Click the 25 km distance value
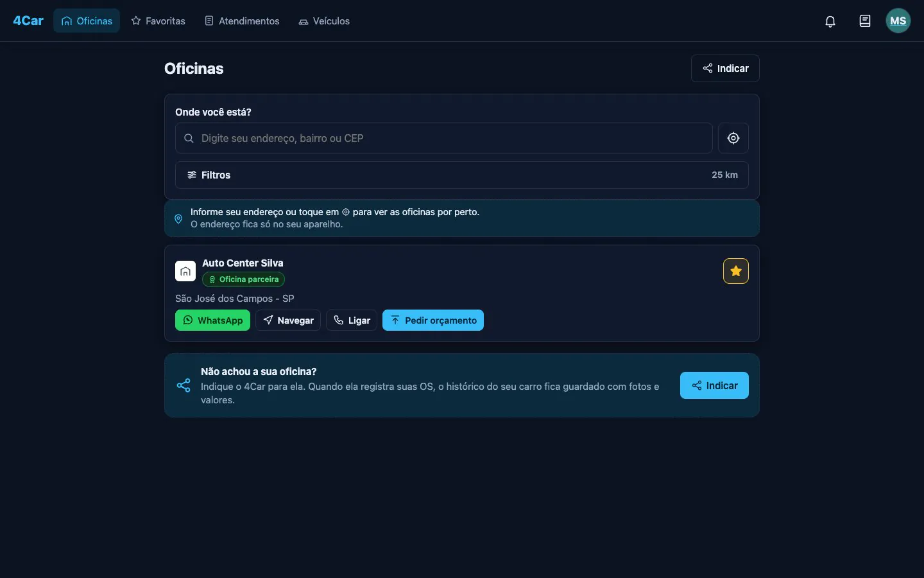Screen dimensions: 924x578 [724, 175]
